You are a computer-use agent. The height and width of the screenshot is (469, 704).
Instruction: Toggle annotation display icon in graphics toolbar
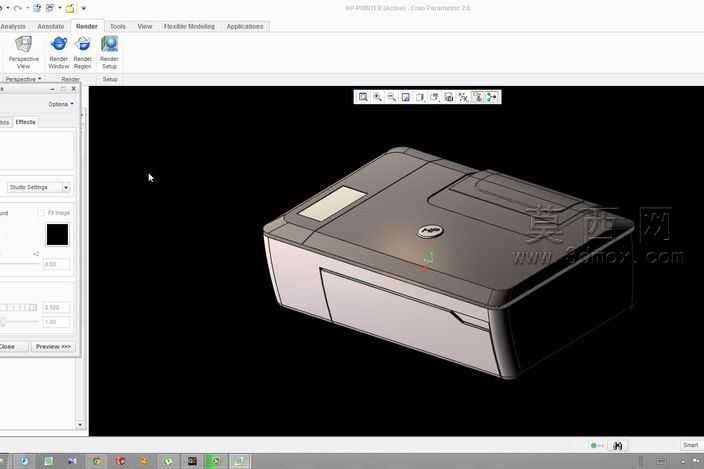477,97
